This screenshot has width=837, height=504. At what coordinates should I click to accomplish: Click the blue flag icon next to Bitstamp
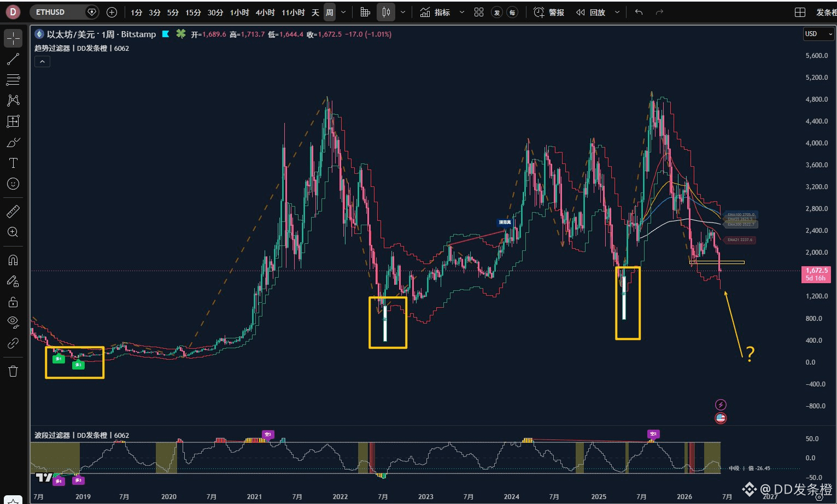click(x=165, y=34)
